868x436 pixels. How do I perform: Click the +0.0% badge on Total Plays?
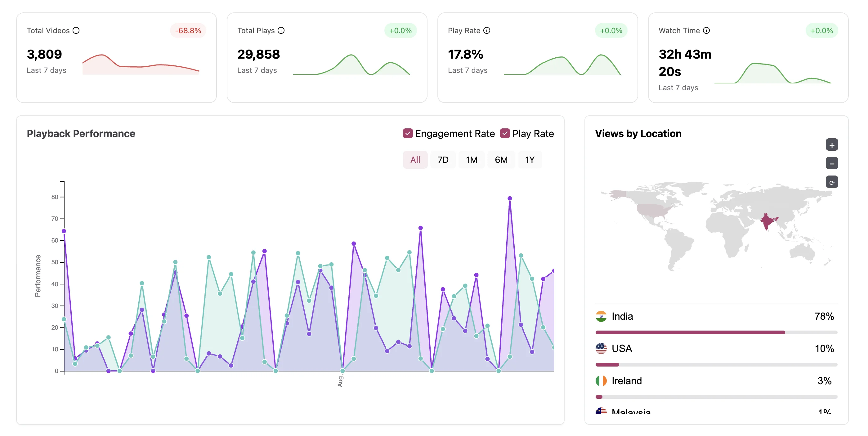(400, 31)
